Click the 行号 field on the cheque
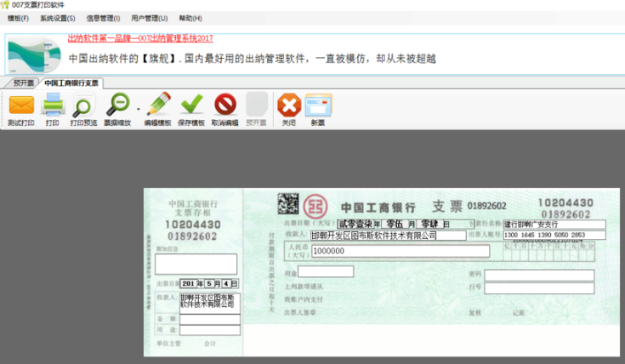 click(539, 288)
